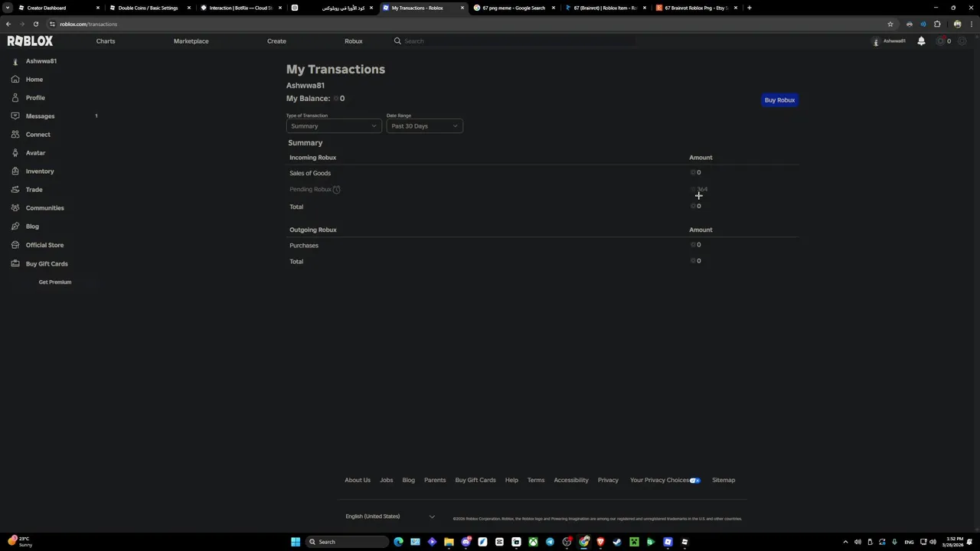Click Pending Robux row label

pyautogui.click(x=310, y=189)
